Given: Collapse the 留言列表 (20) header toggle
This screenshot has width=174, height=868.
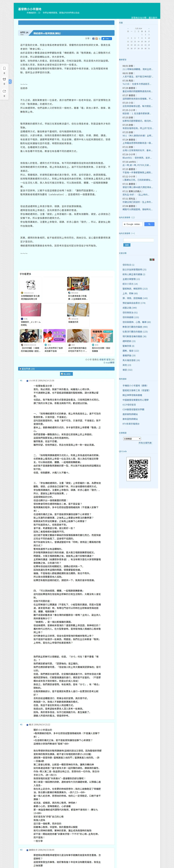Looking at the screenshot, I should click(20, 369).
